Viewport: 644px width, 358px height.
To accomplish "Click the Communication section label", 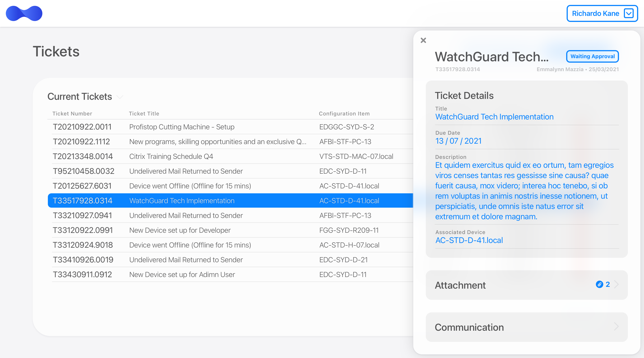I will click(469, 327).
